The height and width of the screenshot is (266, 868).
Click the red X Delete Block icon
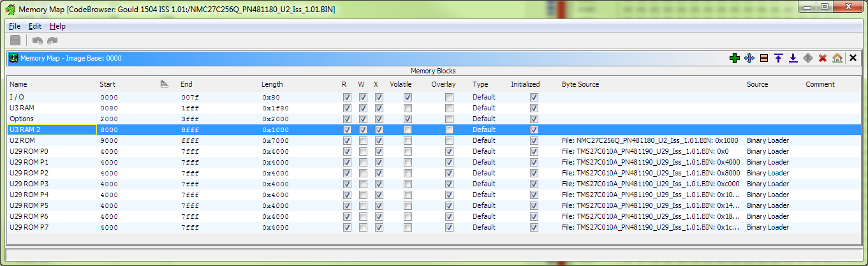tap(823, 58)
